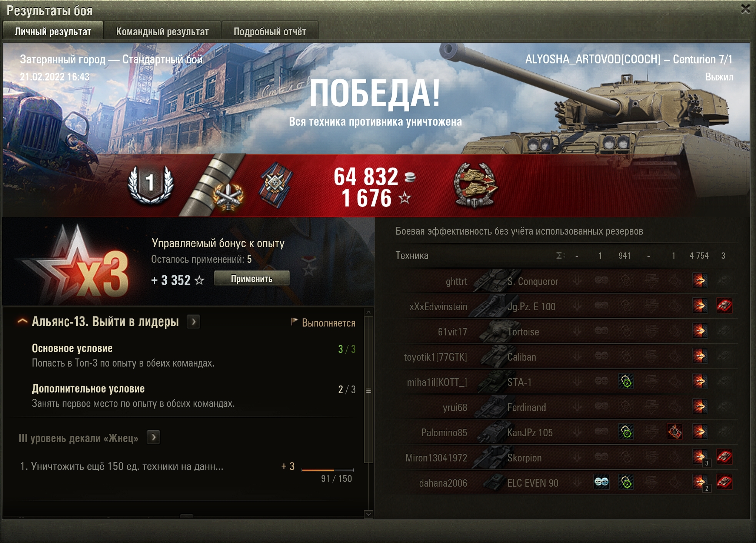Click the spotted icon in ELC EVEN 90 row
Screen dimensions: 756x543
pyautogui.click(x=602, y=482)
